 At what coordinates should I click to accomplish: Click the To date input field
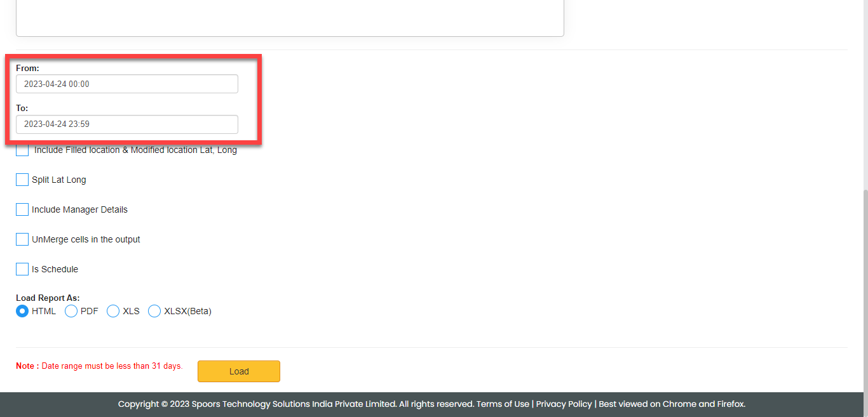click(x=127, y=124)
